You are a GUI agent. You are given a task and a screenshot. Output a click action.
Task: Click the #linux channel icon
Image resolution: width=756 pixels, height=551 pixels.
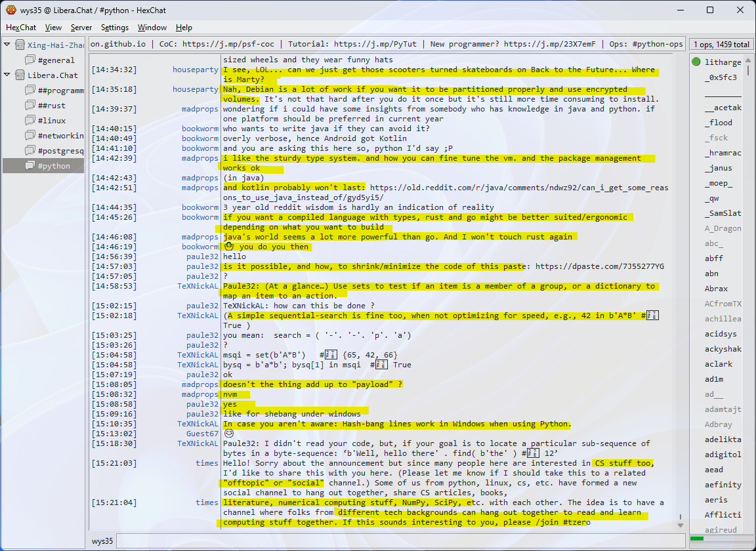click(x=30, y=121)
